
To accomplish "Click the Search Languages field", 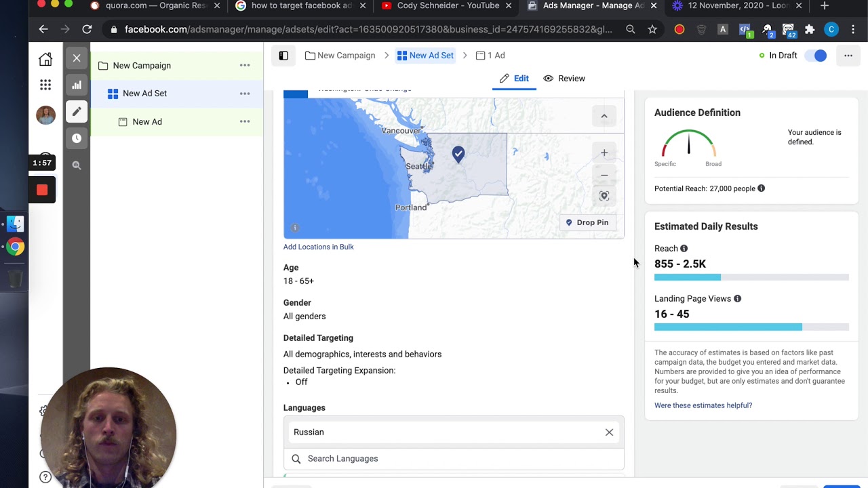I will (x=454, y=459).
